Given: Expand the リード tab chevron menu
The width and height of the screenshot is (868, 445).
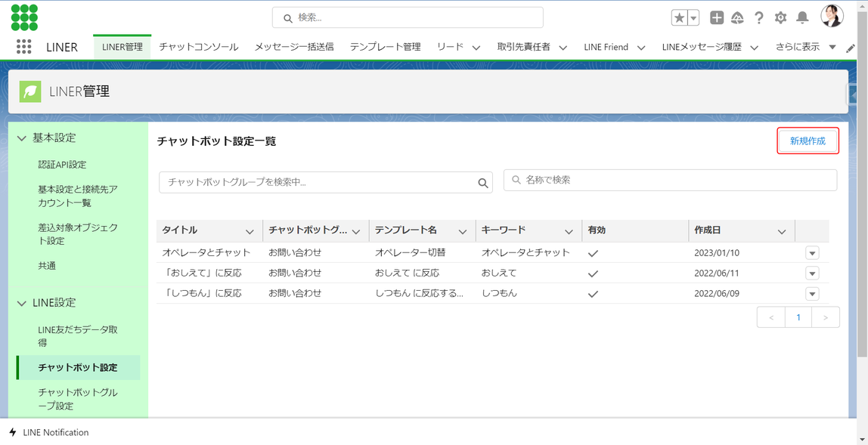Looking at the screenshot, I should click(476, 48).
